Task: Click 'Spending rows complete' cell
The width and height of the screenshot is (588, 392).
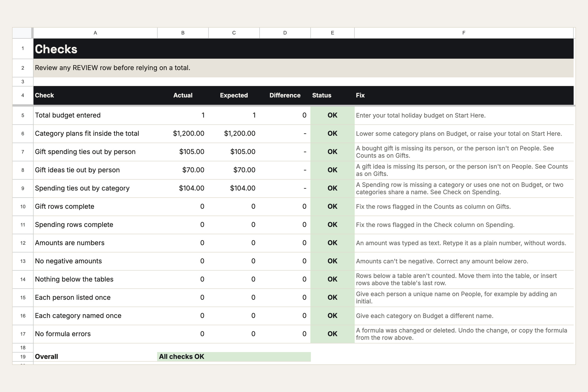Action: pyautogui.click(x=95, y=225)
